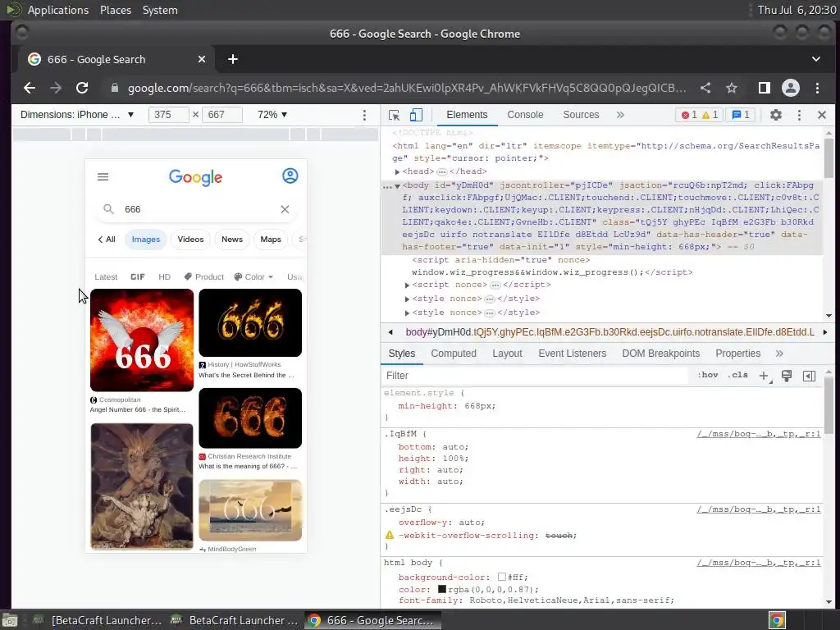Open the Event Listeners tab
The image size is (840, 630).
[x=572, y=354]
